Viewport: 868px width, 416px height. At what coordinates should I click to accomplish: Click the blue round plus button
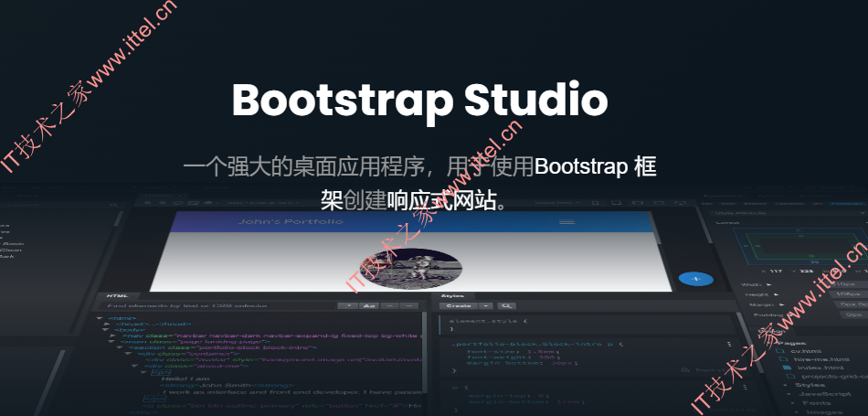point(695,279)
